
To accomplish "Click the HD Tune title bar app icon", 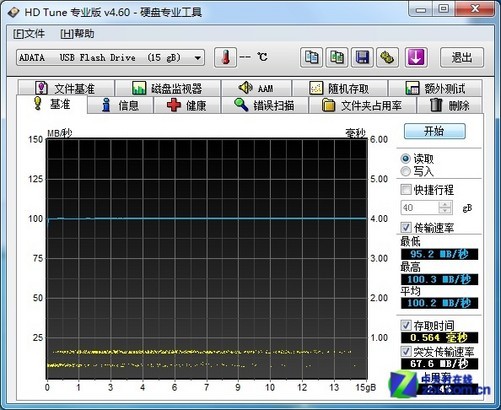I will pyautogui.click(x=13, y=12).
